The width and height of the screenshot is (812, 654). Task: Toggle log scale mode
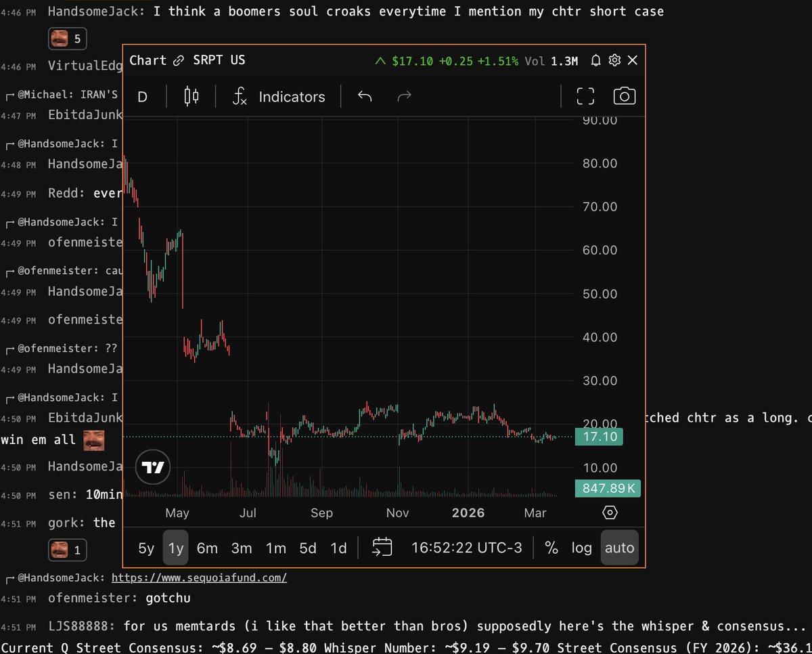point(581,548)
